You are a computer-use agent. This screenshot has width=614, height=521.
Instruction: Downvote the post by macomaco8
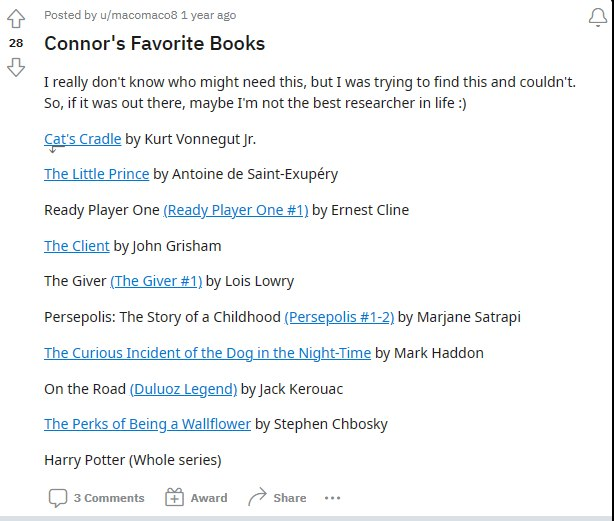pyautogui.click(x=16, y=67)
